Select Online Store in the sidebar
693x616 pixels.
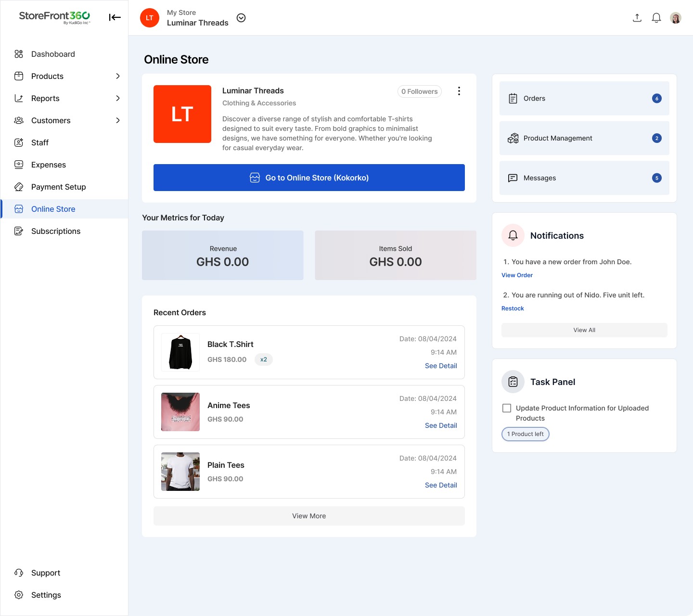[x=64, y=209]
